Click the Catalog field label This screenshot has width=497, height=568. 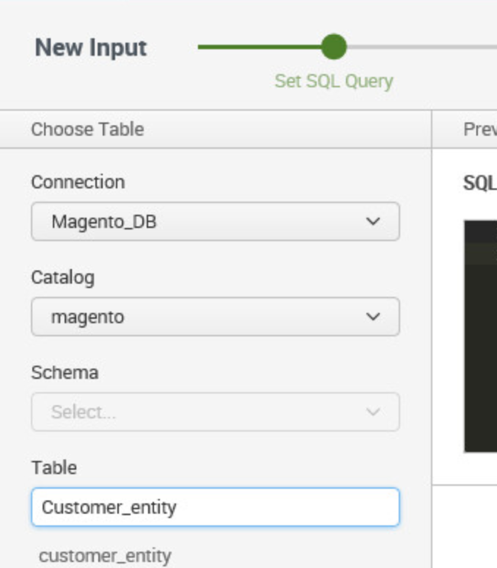coord(63,278)
